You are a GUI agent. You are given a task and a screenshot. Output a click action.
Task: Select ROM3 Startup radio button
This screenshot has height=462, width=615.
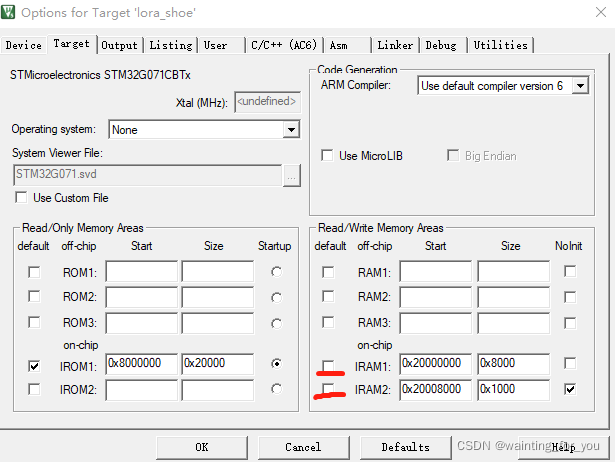[277, 324]
